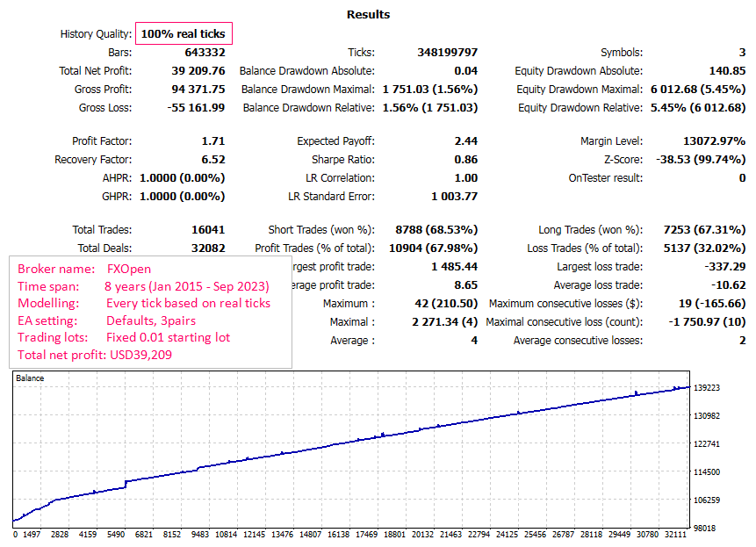Screen dimensions: 756x547
Task: Click the balance curve step near deal 5490
Action: pyautogui.click(x=126, y=484)
